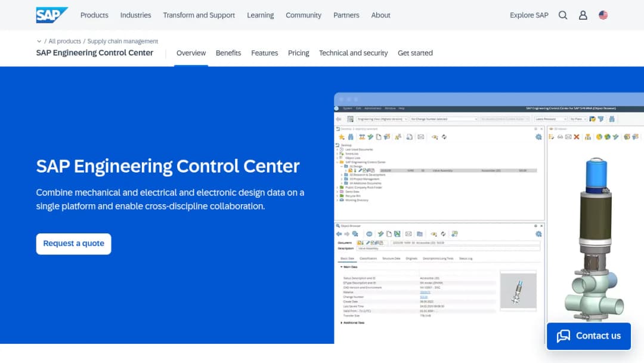Go to All products breadcrumb
This screenshot has height=363, width=644.
64,41
